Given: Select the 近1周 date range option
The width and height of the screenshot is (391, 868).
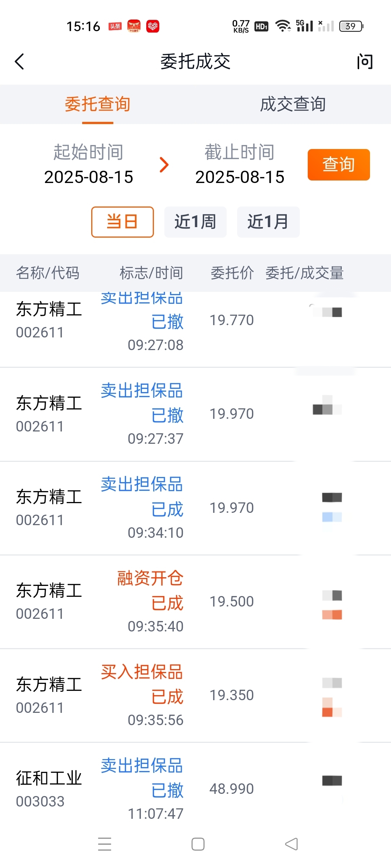Looking at the screenshot, I should [x=195, y=222].
